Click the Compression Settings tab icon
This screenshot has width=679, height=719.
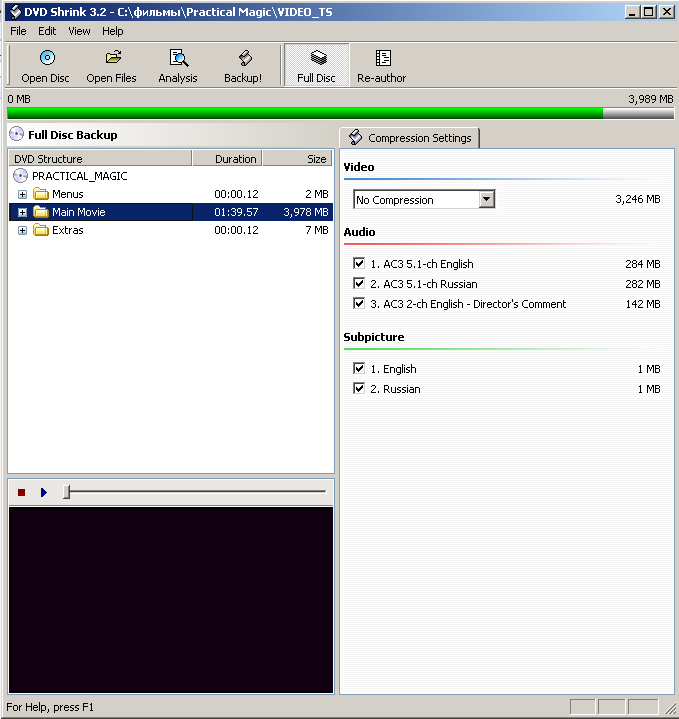[355, 137]
